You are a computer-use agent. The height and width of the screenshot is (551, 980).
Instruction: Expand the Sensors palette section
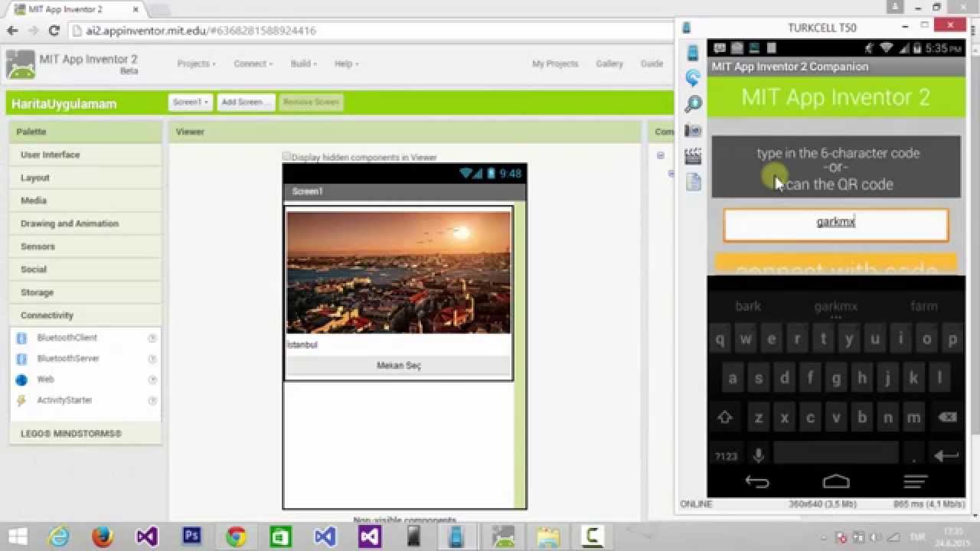pyautogui.click(x=86, y=246)
